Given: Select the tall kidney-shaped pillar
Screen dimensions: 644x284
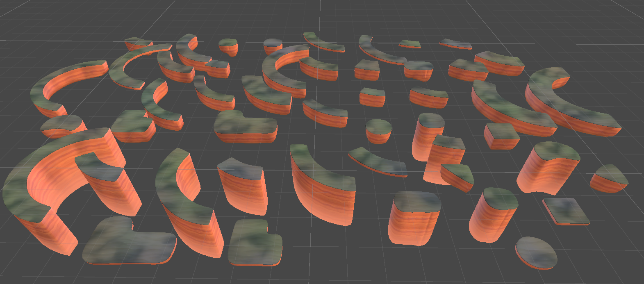Looking at the screenshot, I should pyautogui.click(x=548, y=168).
